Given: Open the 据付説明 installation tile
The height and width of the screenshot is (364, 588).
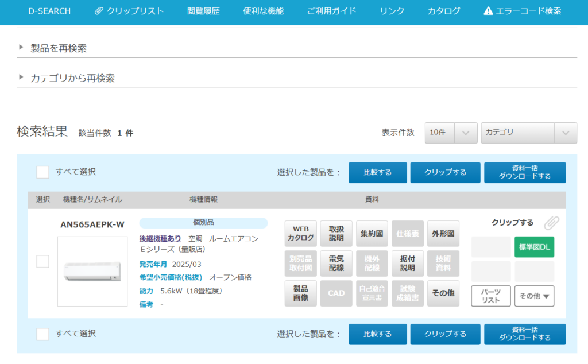Looking at the screenshot, I should 407,264.
